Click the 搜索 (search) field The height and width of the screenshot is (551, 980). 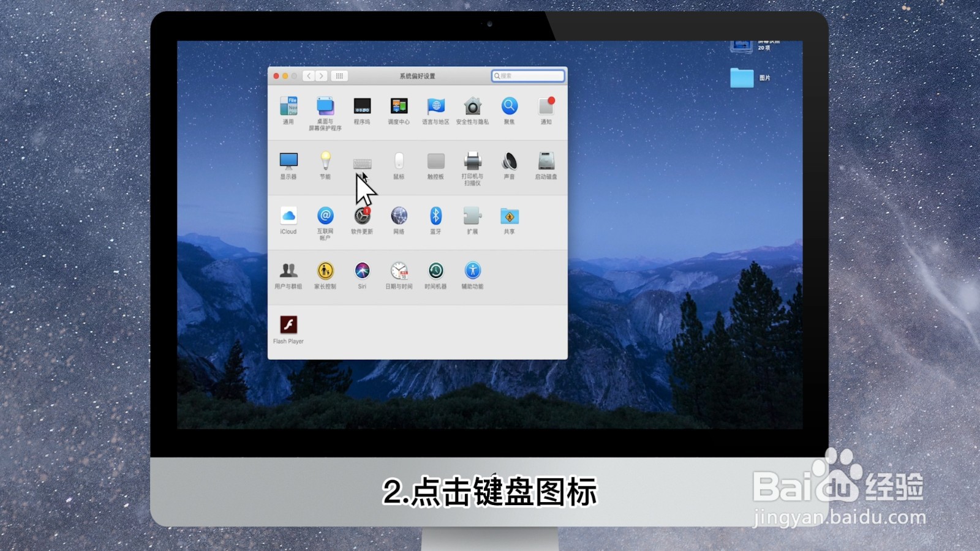point(527,75)
